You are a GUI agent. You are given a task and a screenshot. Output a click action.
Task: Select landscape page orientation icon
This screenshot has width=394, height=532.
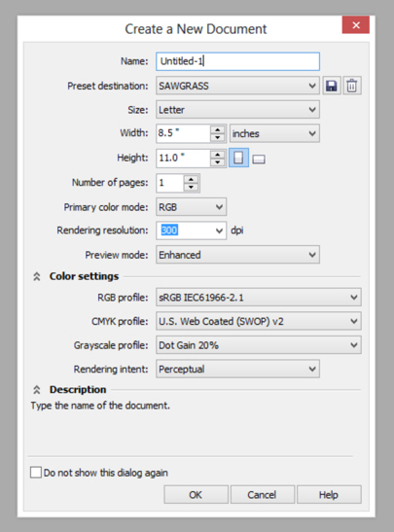[259, 159]
